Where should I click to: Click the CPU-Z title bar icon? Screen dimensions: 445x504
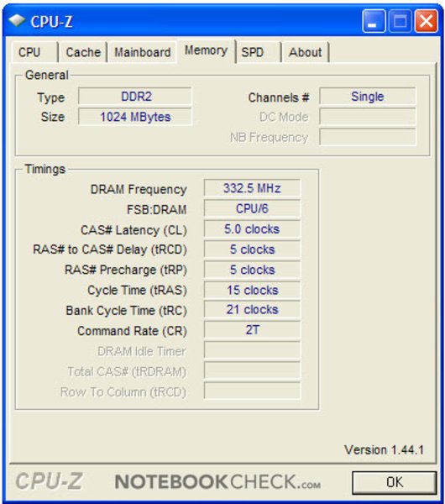[17, 20]
